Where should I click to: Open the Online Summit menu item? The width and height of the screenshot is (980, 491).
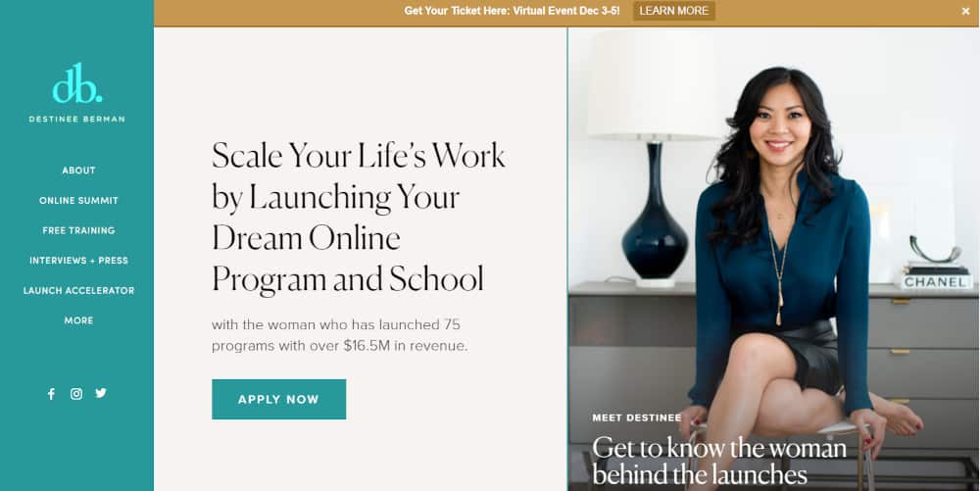point(78,201)
